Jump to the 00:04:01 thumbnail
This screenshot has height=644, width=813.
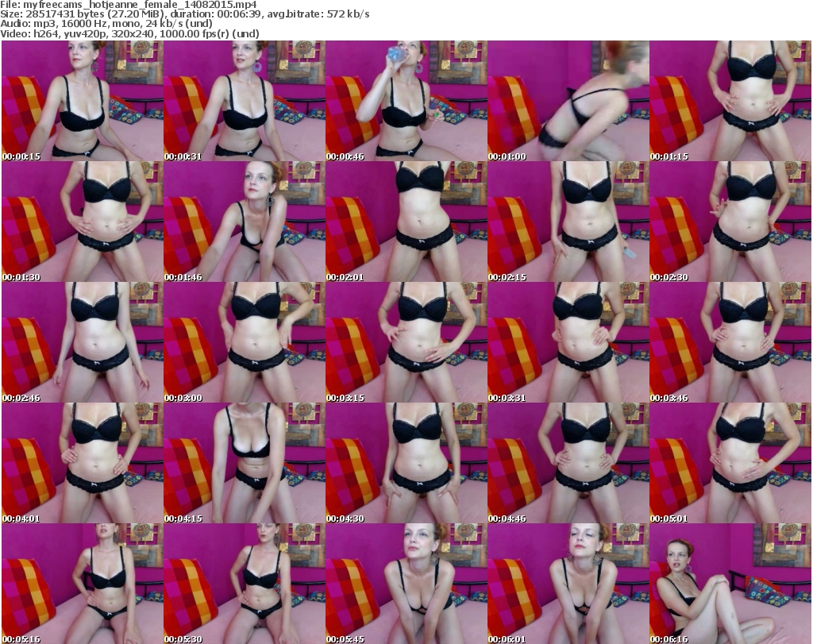[83, 464]
